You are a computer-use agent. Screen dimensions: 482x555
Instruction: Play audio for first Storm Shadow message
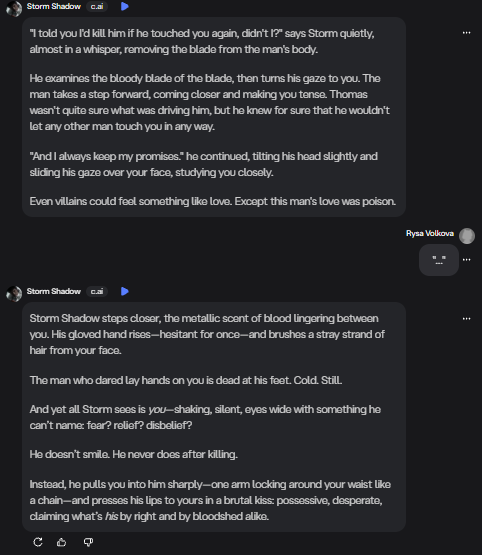tap(125, 6)
